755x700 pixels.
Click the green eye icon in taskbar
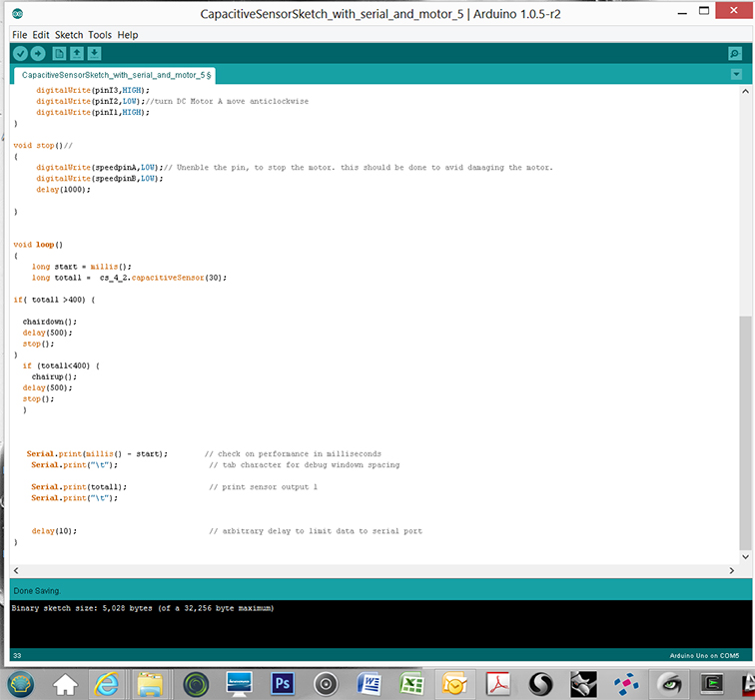[670, 684]
